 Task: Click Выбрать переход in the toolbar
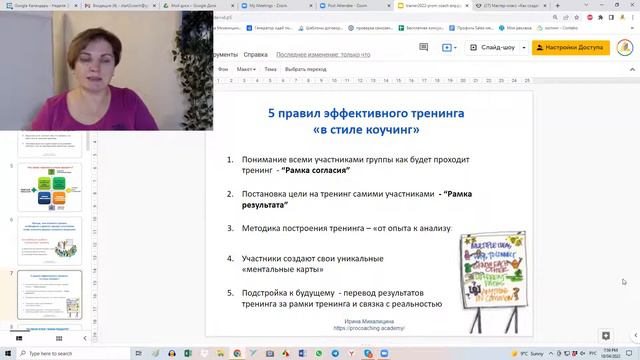[306, 69]
